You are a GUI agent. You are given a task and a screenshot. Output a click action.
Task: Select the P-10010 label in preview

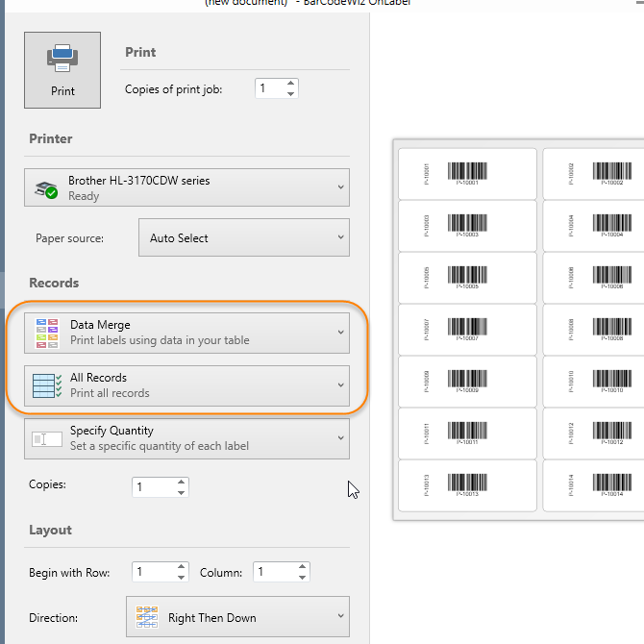point(594,382)
